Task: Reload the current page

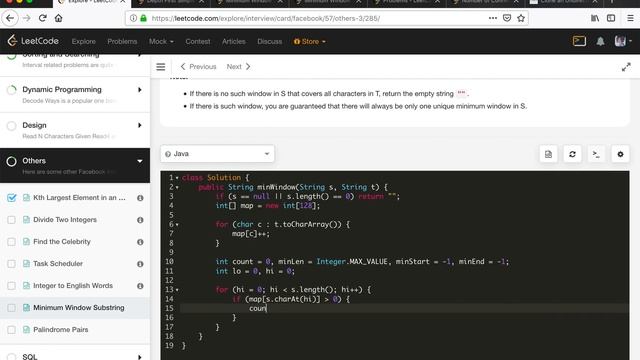Action: tap(42, 18)
